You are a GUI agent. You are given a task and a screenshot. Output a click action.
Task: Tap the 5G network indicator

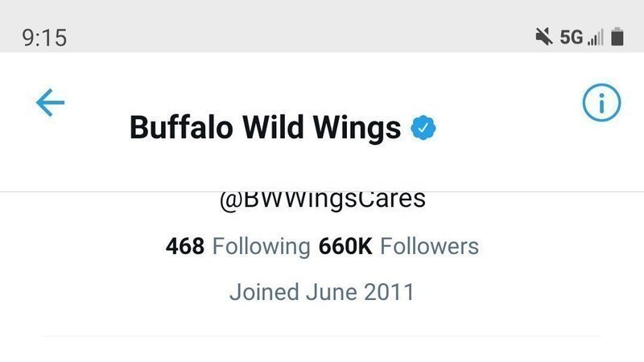pos(571,37)
